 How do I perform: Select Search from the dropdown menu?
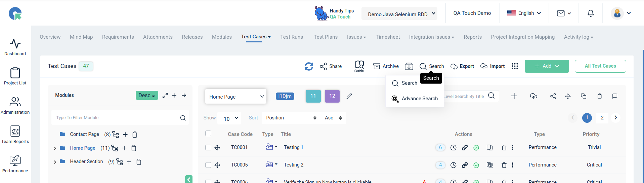[x=404, y=83]
